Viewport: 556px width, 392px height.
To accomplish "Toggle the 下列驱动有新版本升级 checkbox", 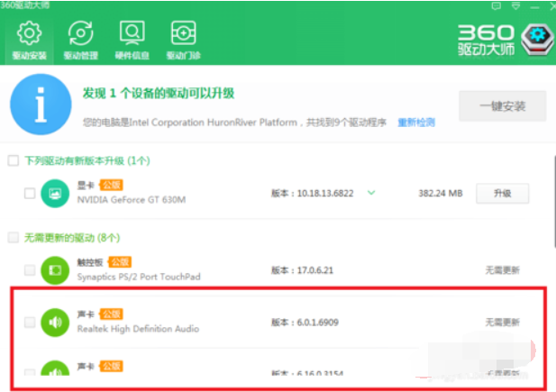I will [x=13, y=160].
